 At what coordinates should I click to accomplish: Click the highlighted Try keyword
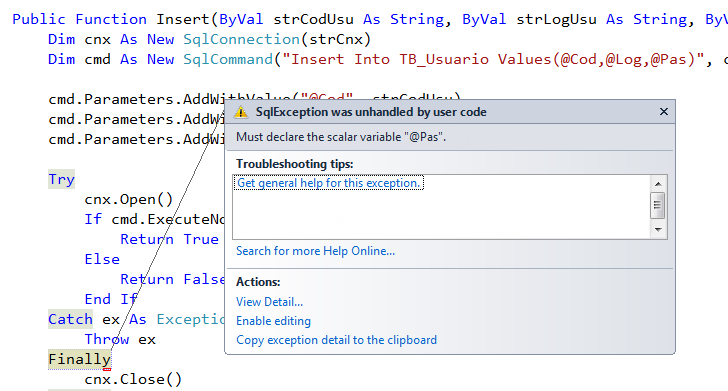click(x=61, y=179)
